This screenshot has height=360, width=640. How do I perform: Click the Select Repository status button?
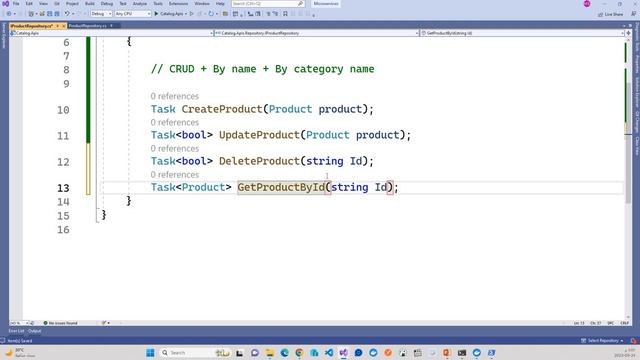[602, 341]
